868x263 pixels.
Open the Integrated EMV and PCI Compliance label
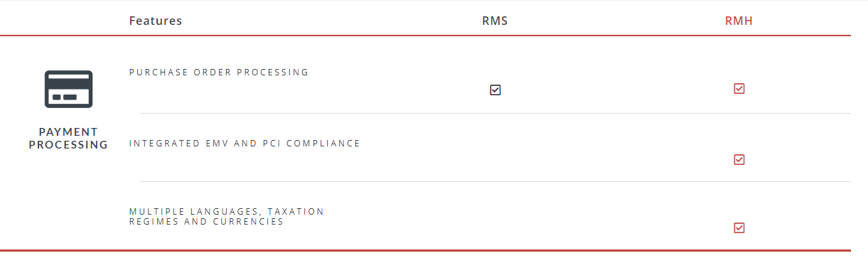pyautogui.click(x=245, y=143)
